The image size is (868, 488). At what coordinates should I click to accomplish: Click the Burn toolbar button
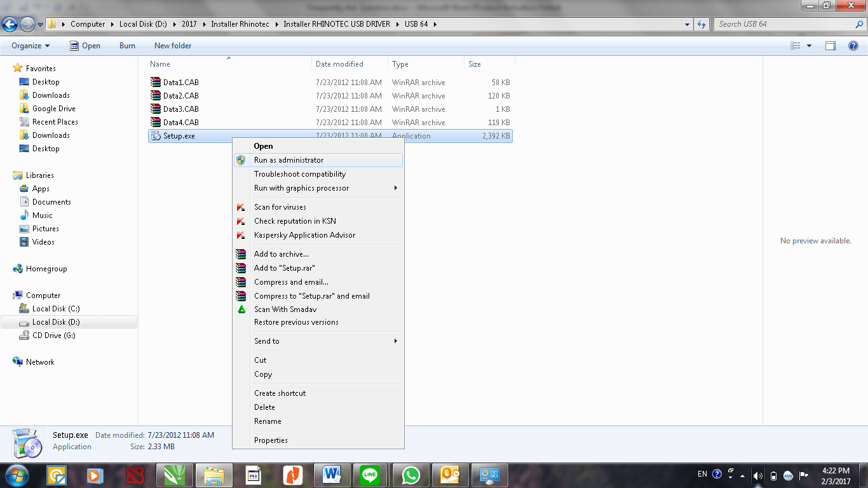(x=127, y=46)
